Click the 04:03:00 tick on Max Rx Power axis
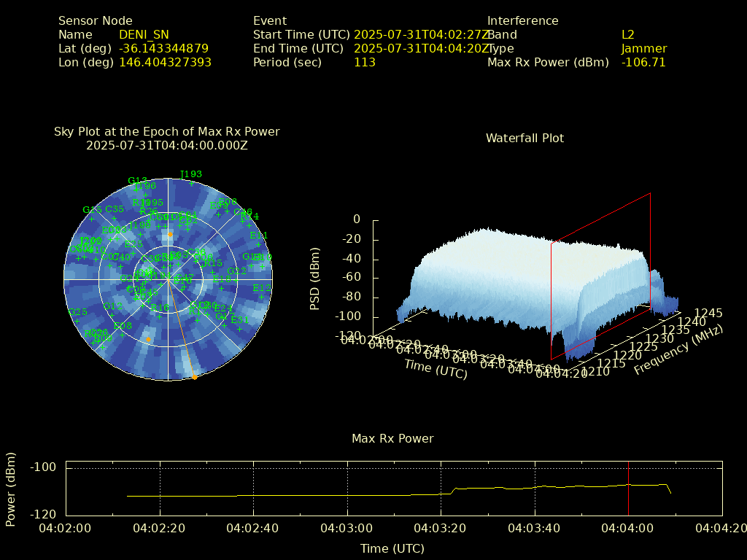The width and height of the screenshot is (747, 560). click(347, 527)
